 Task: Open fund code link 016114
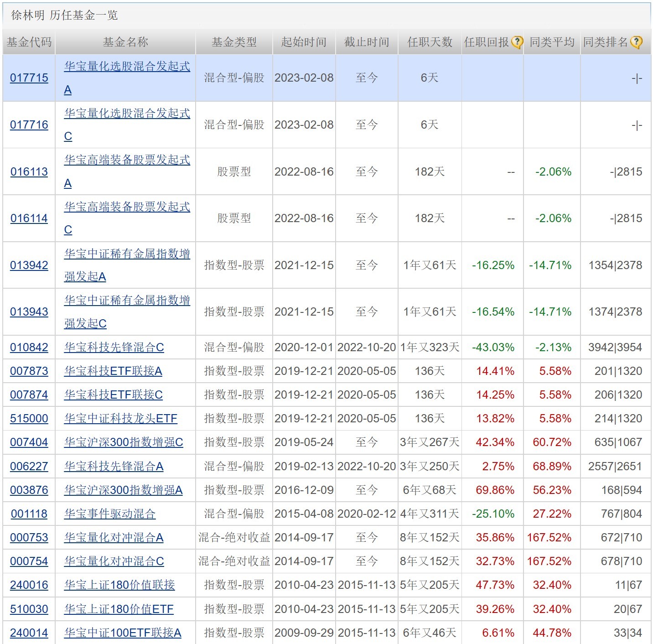coord(29,218)
